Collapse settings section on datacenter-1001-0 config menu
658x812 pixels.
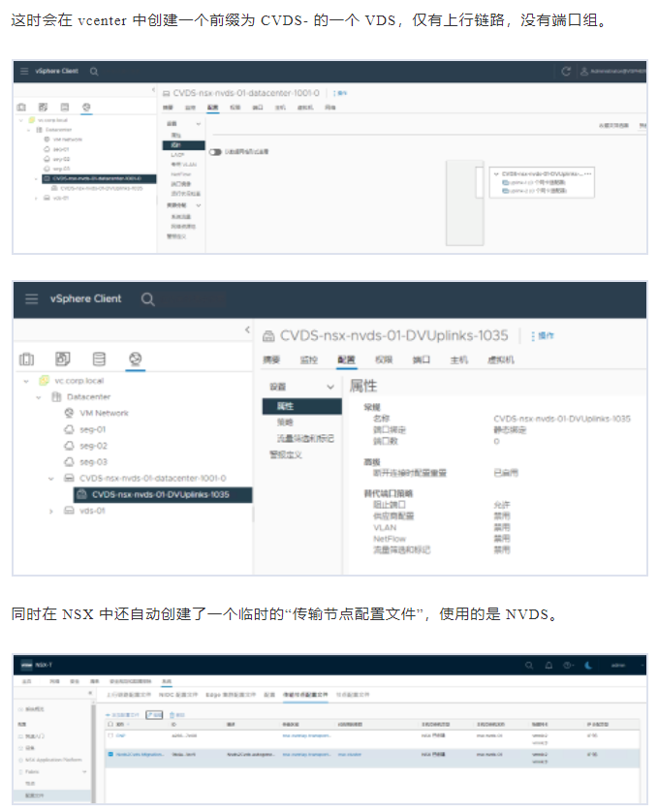[x=198, y=124]
